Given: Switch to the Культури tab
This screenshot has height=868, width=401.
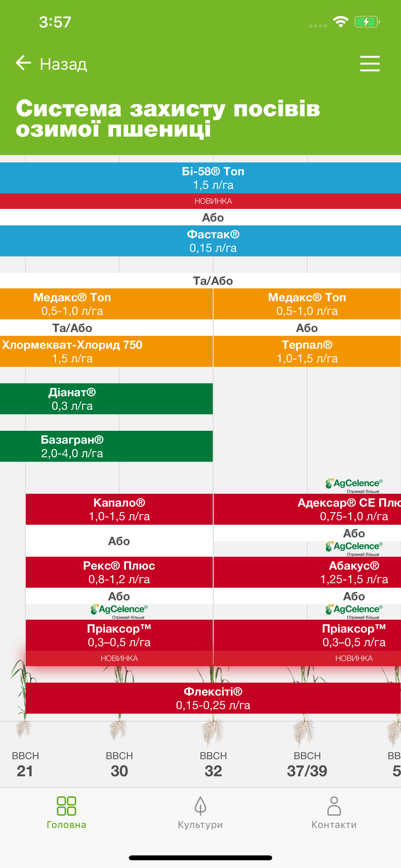Looking at the screenshot, I should click(x=200, y=812).
